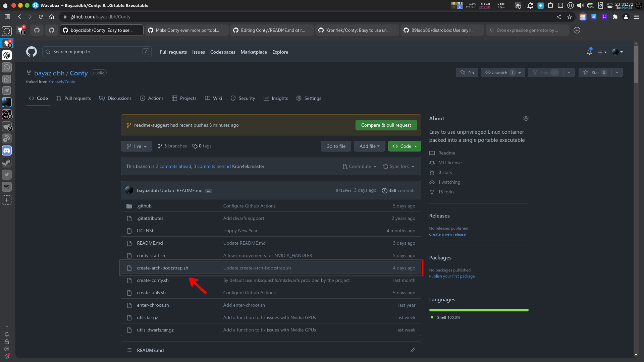This screenshot has width=644, height=362.
Task: Expand the Add file dropdown
Action: [x=369, y=146]
